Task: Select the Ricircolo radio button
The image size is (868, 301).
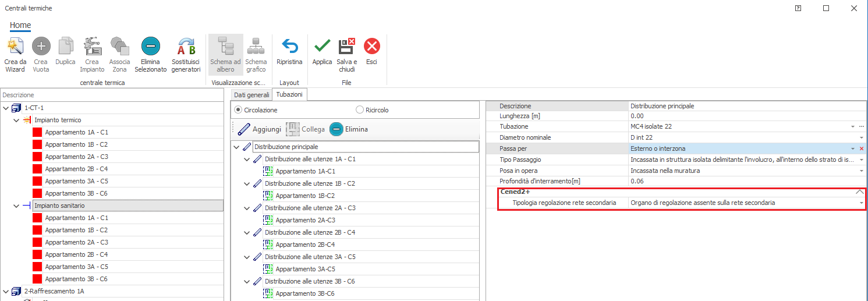Action: click(360, 110)
